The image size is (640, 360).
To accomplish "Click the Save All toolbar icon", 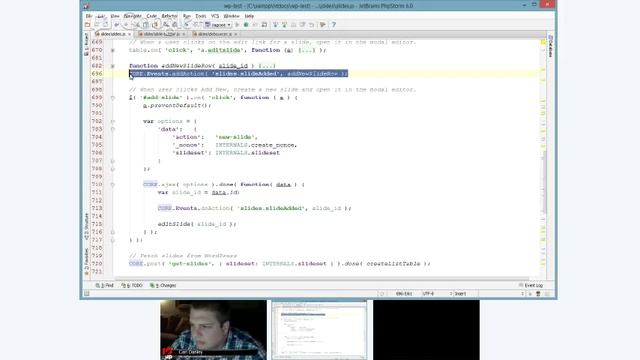I will (x=97, y=25).
